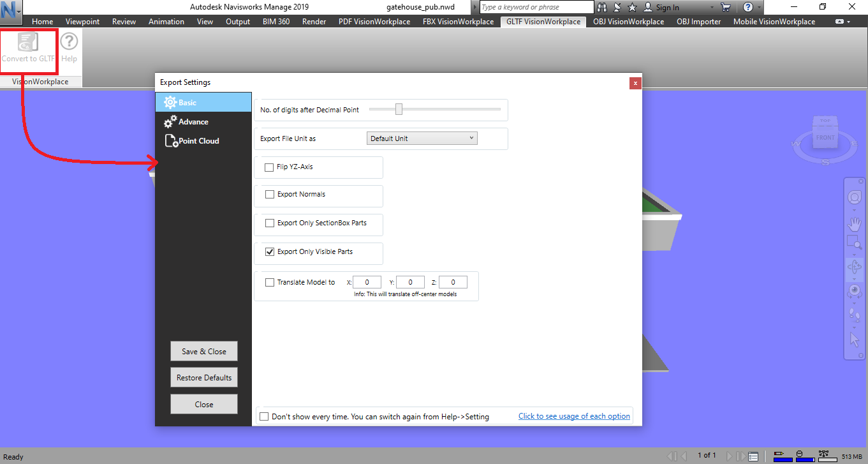Open the Point Cloud settings tab
This screenshot has height=464, width=868.
pos(203,141)
